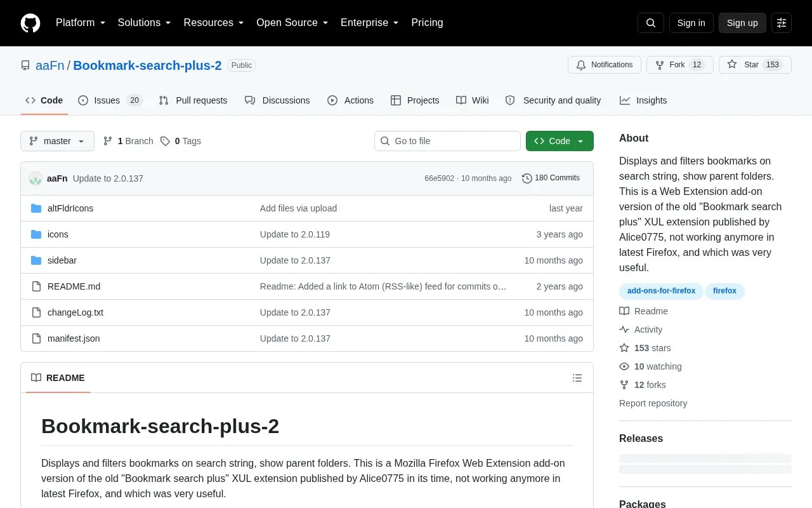Viewport: 812px width, 508px height.
Task: Select the add-ons-for-firefox topic tag
Action: (661, 291)
